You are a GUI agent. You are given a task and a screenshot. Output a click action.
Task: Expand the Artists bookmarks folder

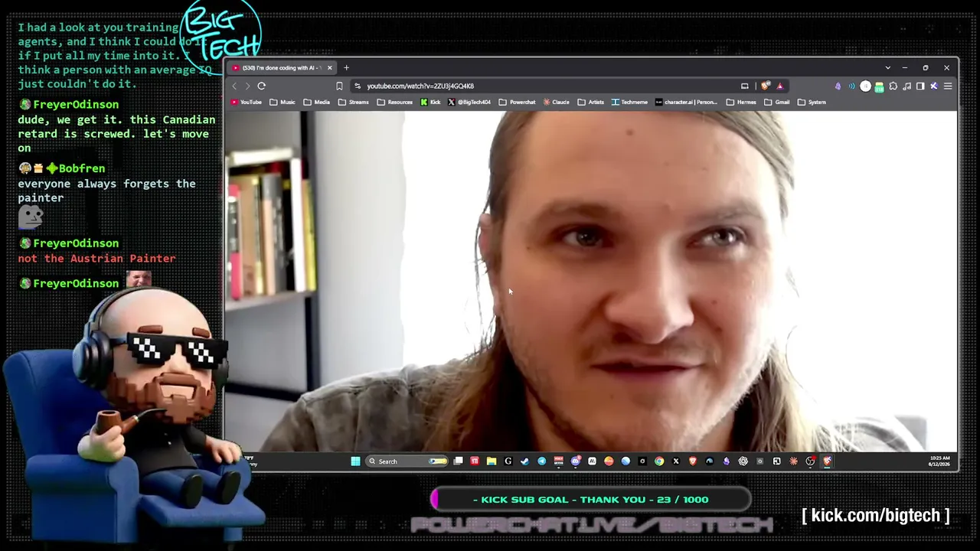click(x=591, y=102)
